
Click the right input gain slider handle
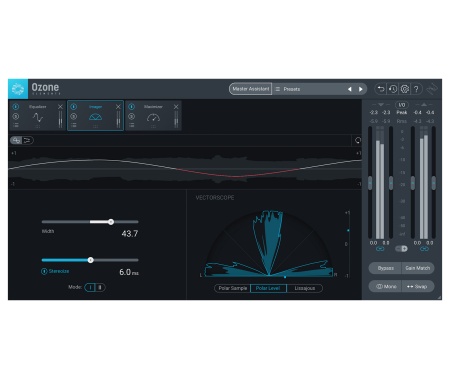pos(391,183)
